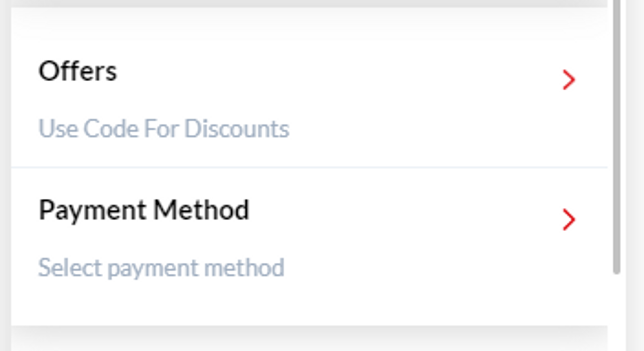Open the Offers section
The height and width of the screenshot is (351, 644).
(78, 71)
